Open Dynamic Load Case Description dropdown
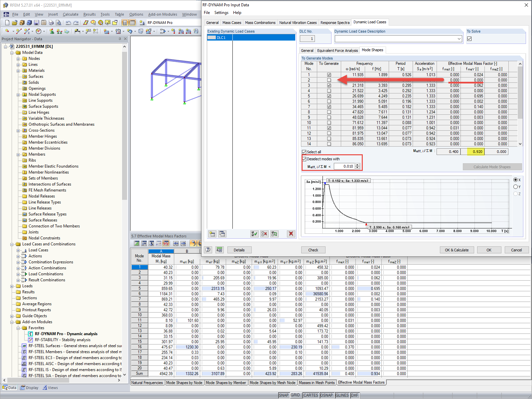 (x=459, y=39)
